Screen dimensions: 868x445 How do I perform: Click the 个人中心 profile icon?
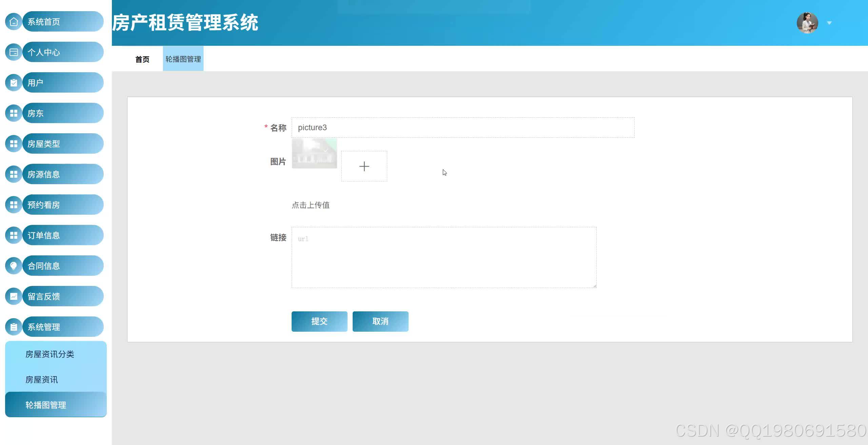pos(13,52)
